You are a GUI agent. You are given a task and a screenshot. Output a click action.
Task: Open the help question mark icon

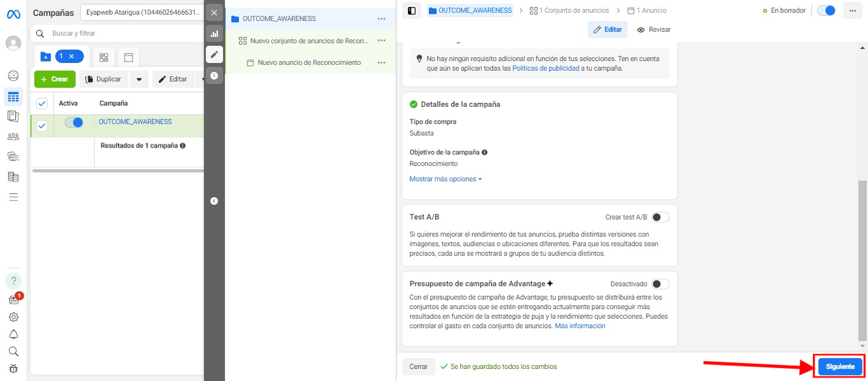point(13,281)
